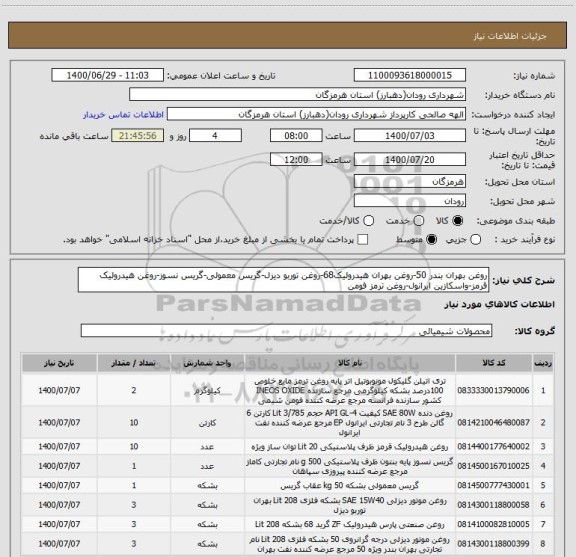Click product code 0814100082810005

click(493, 524)
